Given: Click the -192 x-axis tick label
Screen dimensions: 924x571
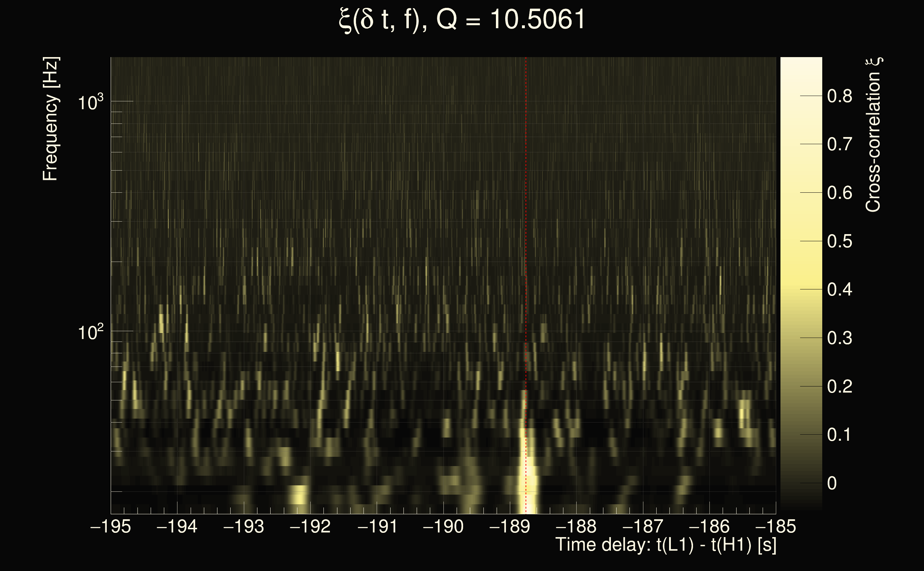Looking at the screenshot, I should (310, 527).
